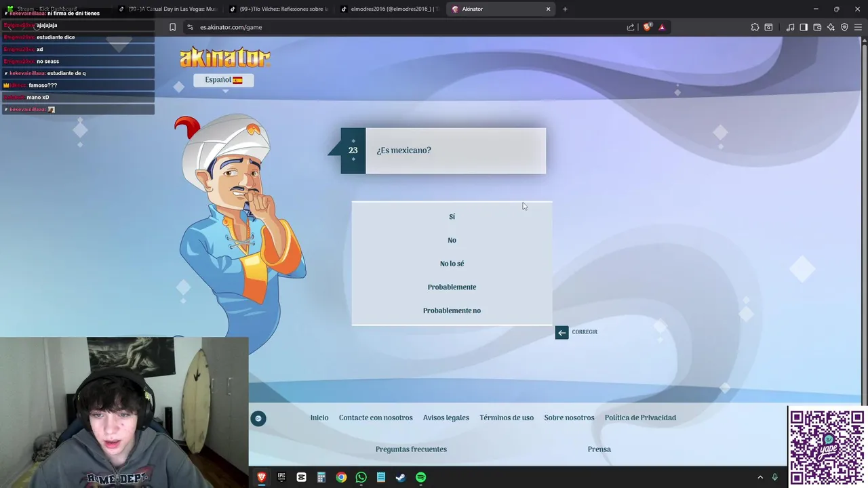Open Steam from the taskbar

coord(401,477)
